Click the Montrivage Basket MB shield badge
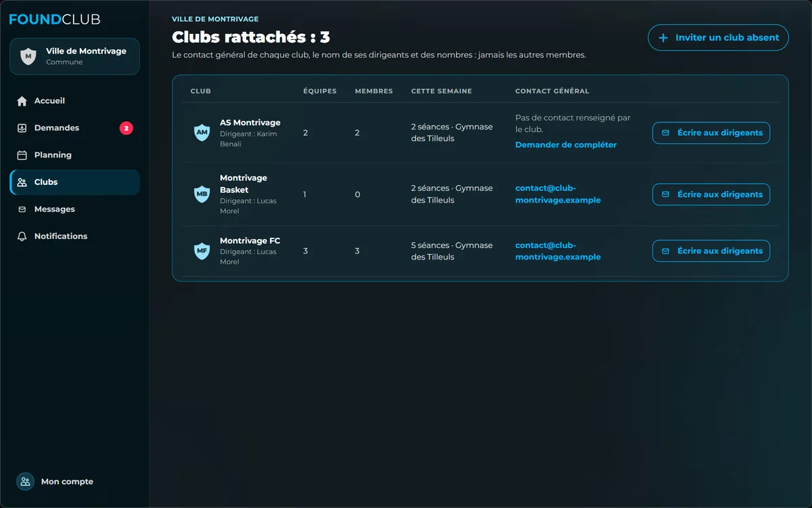 [202, 194]
